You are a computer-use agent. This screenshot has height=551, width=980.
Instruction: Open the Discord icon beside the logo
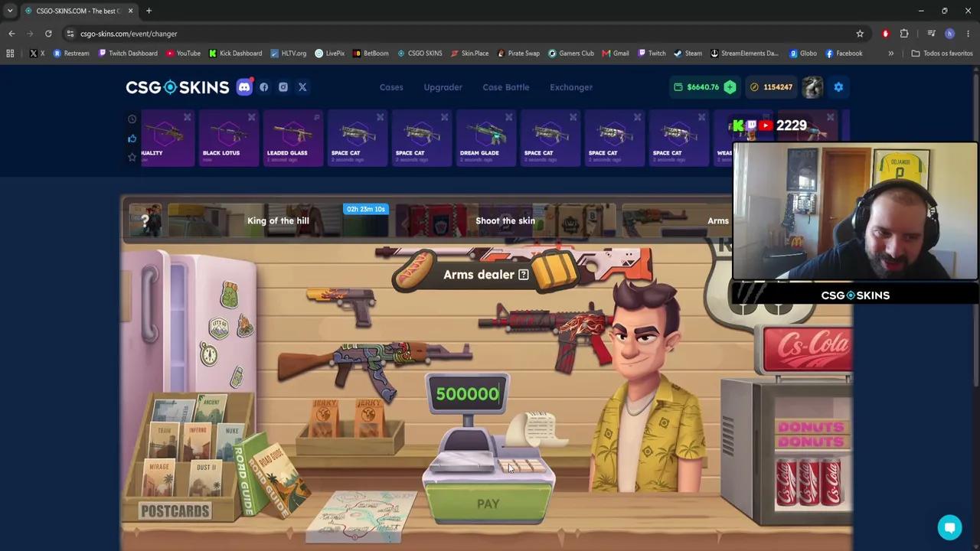(244, 87)
